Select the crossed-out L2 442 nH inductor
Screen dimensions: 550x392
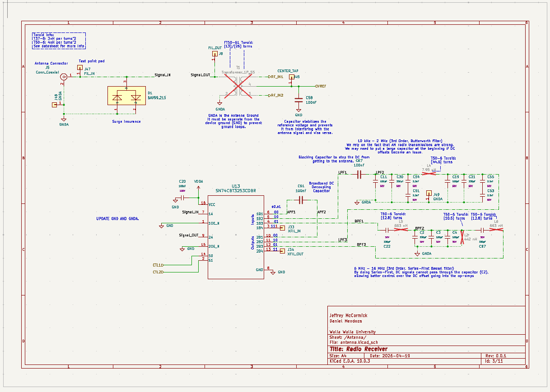point(462,237)
